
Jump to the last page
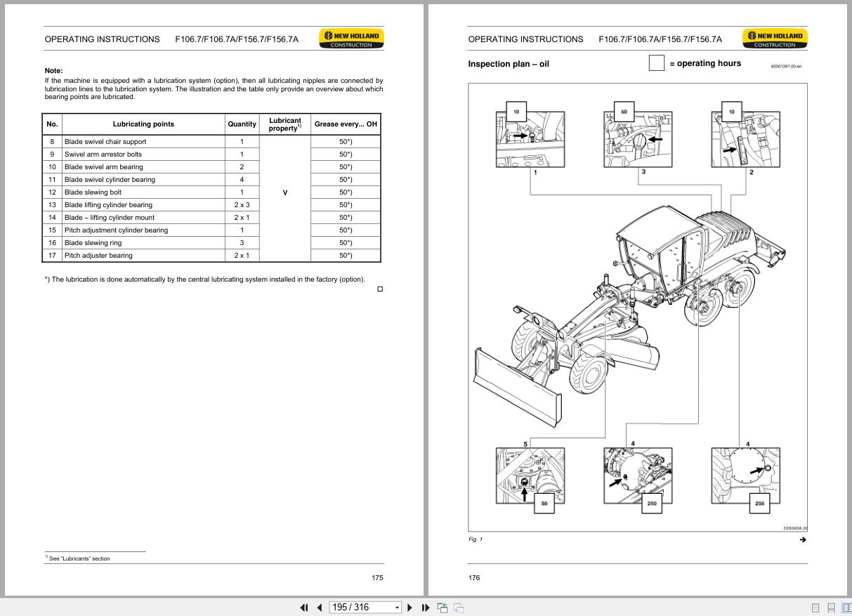pyautogui.click(x=426, y=608)
